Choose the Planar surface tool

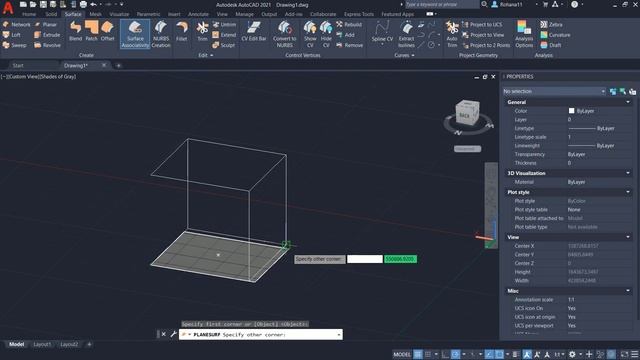tap(46, 24)
